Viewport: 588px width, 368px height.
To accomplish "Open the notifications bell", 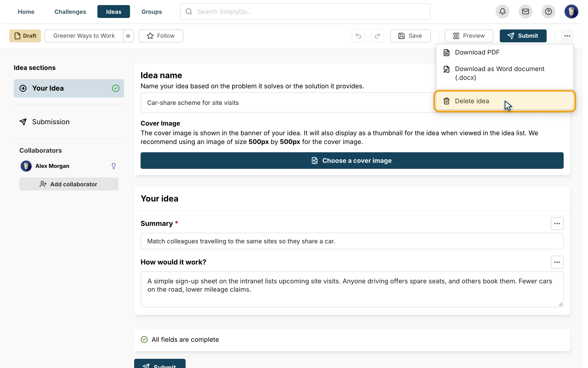I will point(503,11).
